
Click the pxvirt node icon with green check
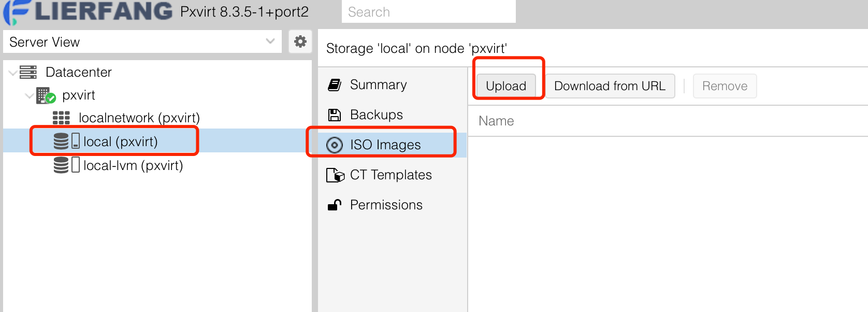click(x=46, y=95)
